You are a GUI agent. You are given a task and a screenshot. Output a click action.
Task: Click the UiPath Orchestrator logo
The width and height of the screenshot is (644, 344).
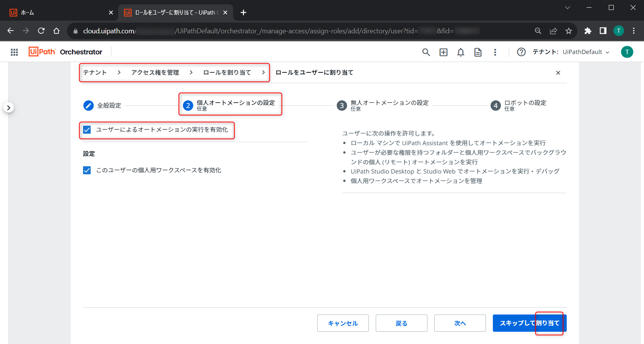point(65,52)
